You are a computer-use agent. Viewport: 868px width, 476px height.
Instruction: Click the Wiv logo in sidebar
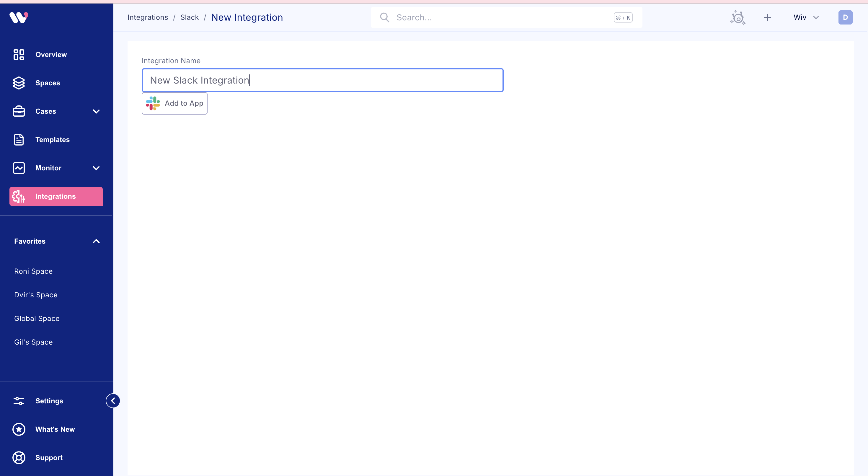[19, 17]
